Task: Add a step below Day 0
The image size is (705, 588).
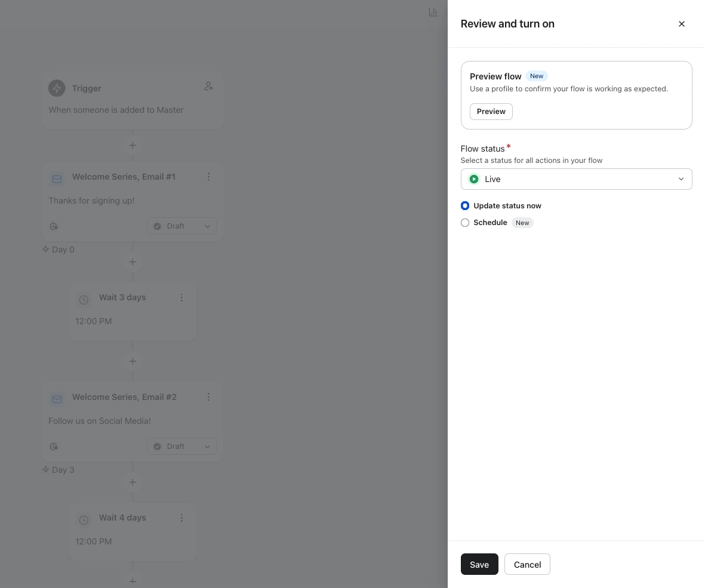Action: pos(133,261)
